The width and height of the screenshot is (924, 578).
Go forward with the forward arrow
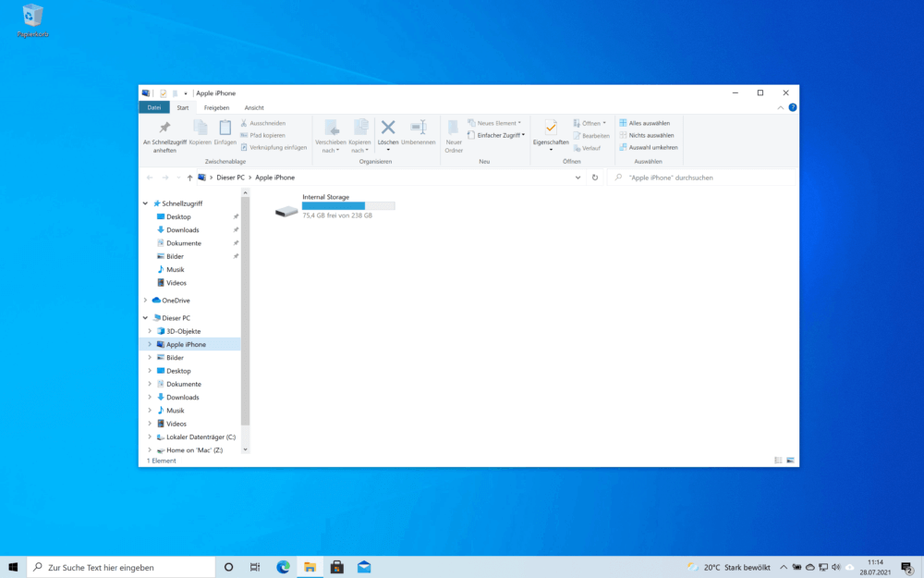[x=165, y=178]
